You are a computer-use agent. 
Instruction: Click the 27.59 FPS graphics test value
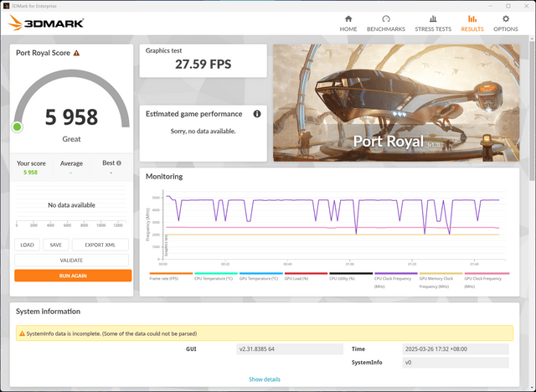point(203,64)
